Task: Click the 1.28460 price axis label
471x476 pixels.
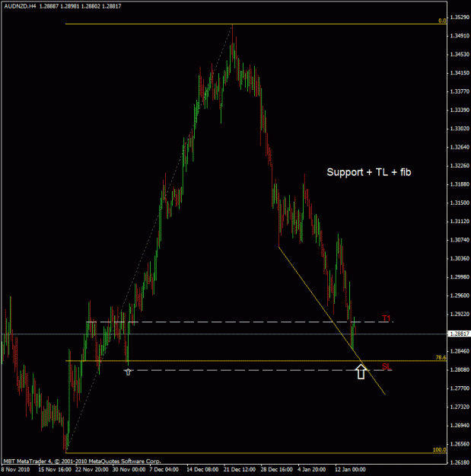Action: 460,351
